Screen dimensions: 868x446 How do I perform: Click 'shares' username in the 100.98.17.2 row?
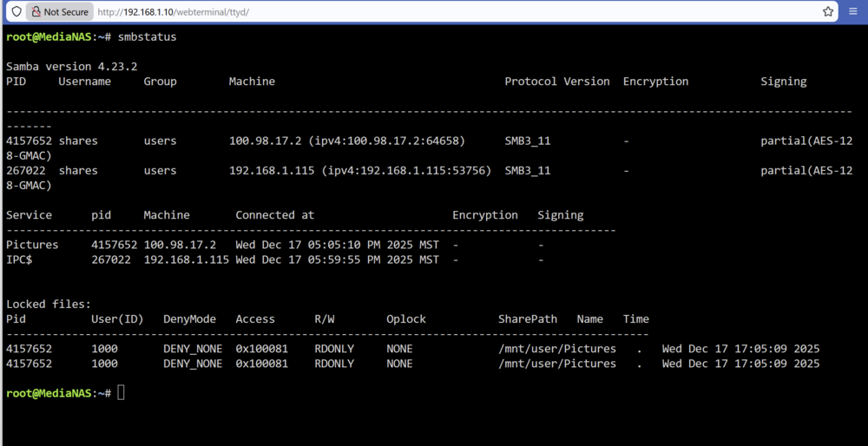pyautogui.click(x=78, y=141)
